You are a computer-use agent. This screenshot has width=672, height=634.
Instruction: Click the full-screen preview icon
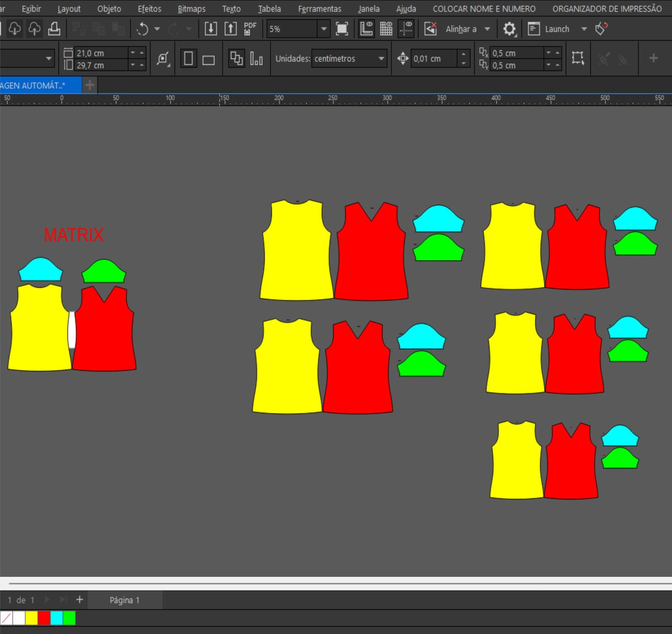(x=342, y=29)
